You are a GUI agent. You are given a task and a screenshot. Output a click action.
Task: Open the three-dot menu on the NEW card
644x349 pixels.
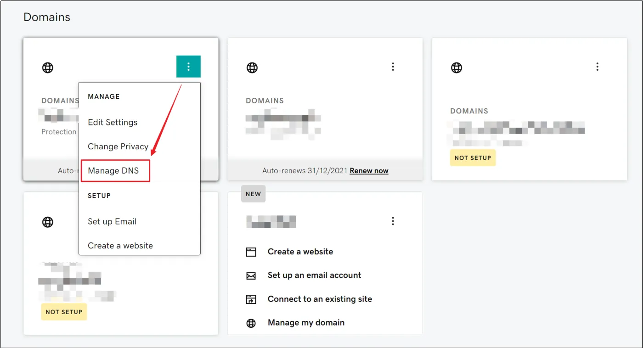[x=393, y=221]
